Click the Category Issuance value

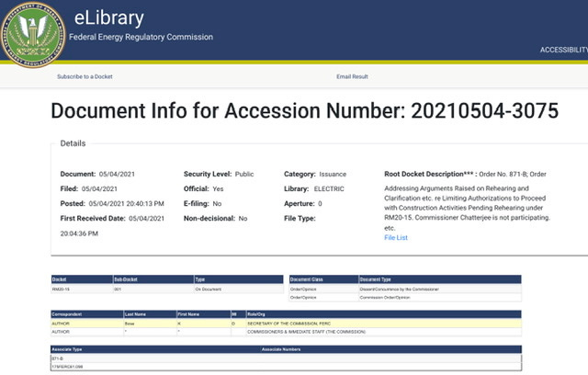click(333, 174)
